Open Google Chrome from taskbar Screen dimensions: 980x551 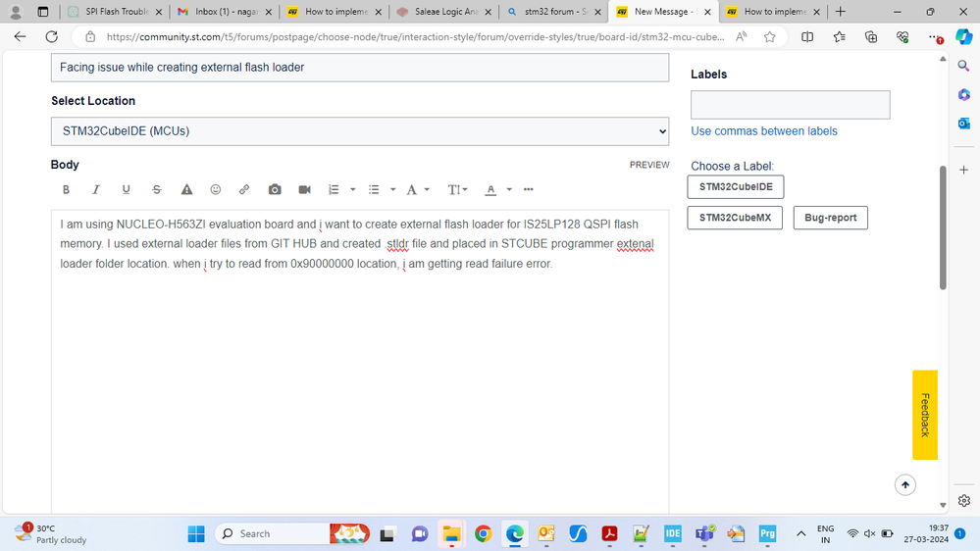point(483,533)
